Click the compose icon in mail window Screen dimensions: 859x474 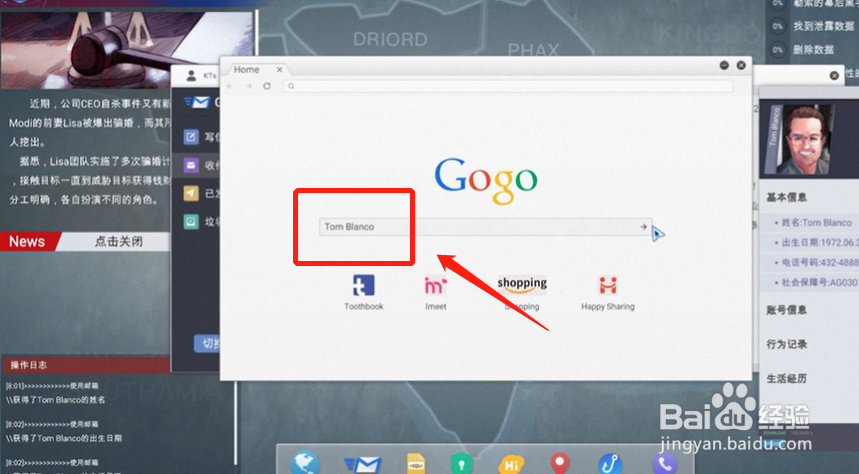tap(191, 136)
